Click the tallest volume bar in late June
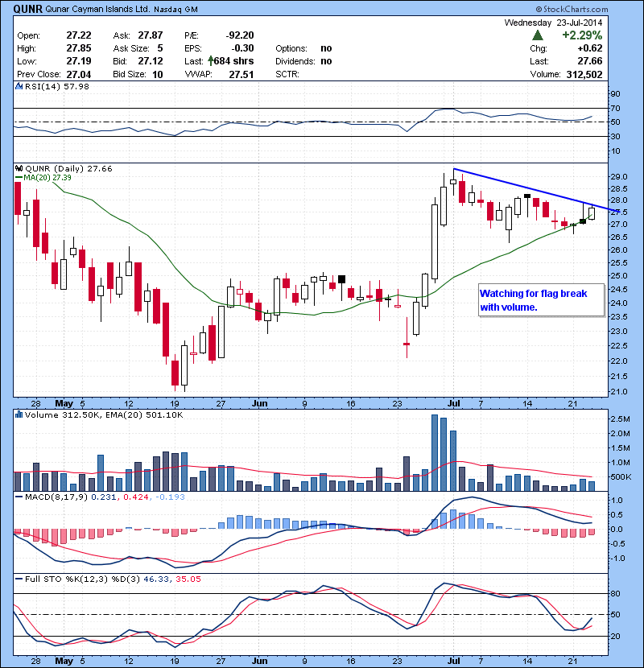 click(435, 452)
